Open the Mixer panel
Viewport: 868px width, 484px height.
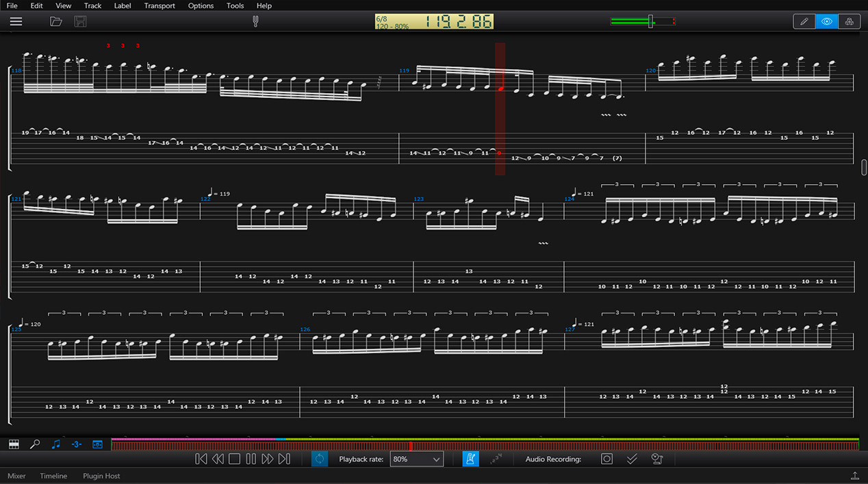pos(16,476)
